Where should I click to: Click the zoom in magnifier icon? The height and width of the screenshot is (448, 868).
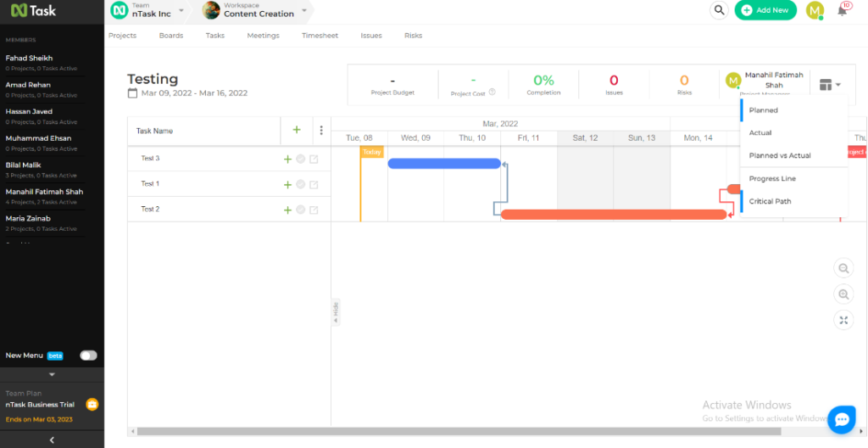click(843, 294)
